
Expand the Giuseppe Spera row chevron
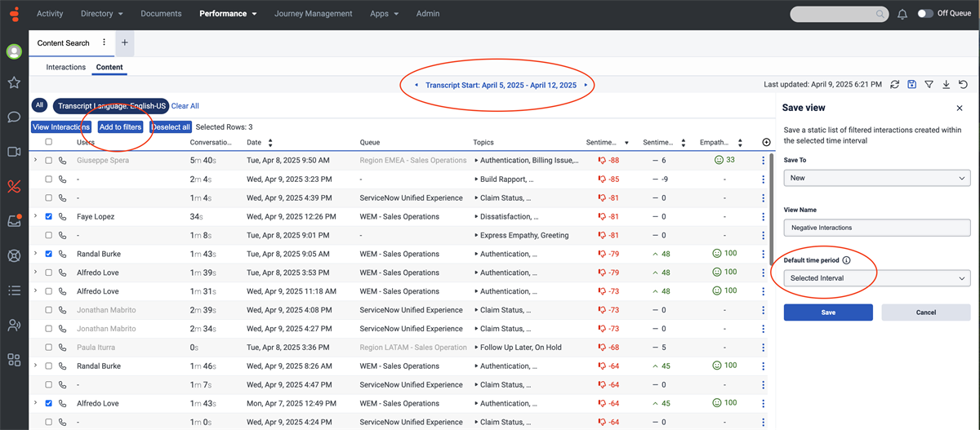point(35,161)
